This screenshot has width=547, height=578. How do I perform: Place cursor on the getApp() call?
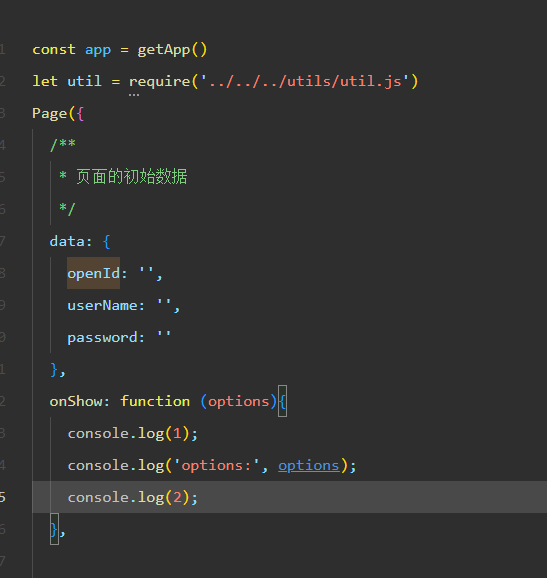pos(172,50)
